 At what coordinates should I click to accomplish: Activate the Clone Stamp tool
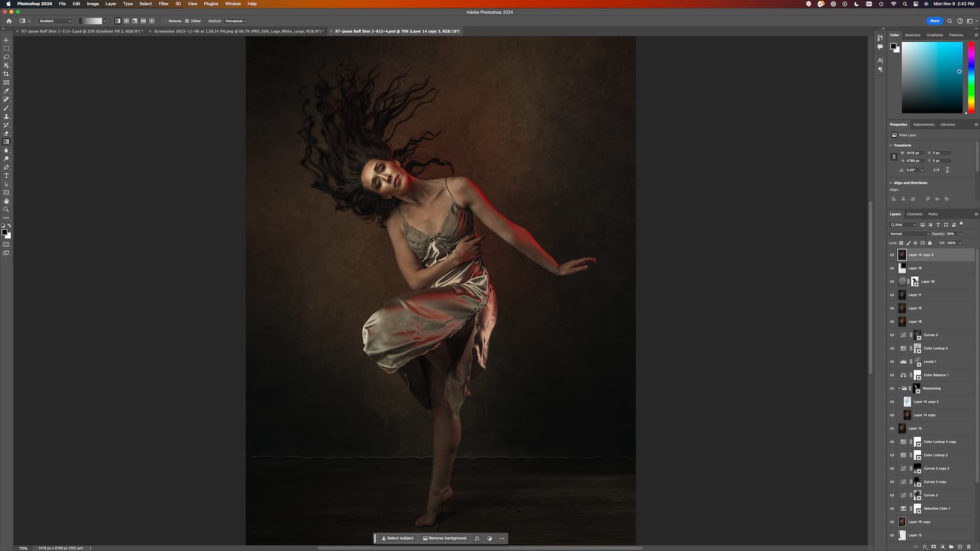pos(7,116)
